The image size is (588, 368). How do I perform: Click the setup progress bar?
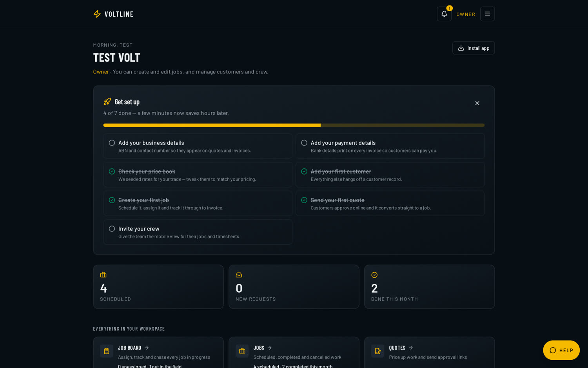pos(294,125)
